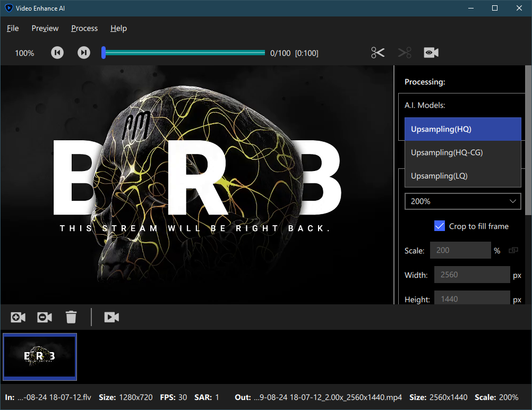Delete using the trash can icon
532x410 pixels.
71,317
